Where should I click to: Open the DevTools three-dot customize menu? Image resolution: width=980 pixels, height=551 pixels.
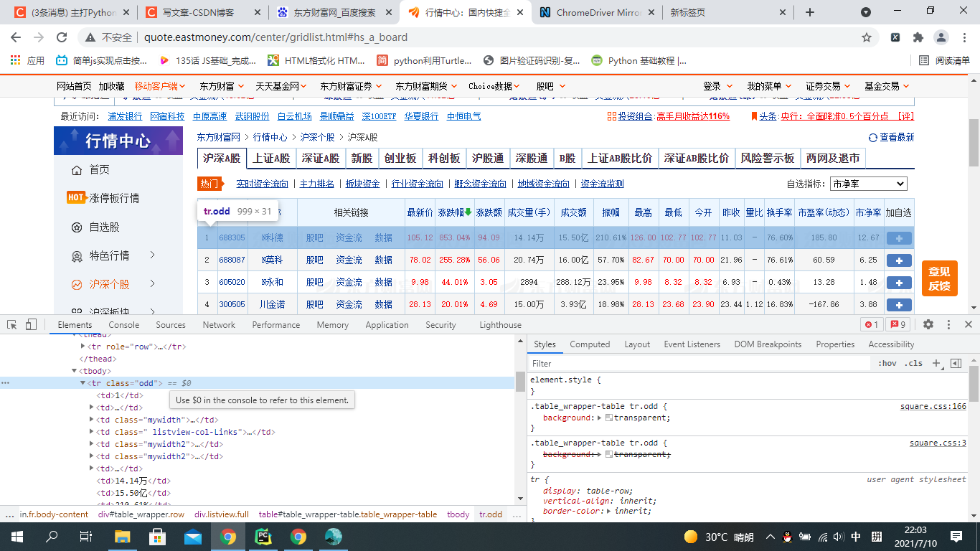point(948,324)
